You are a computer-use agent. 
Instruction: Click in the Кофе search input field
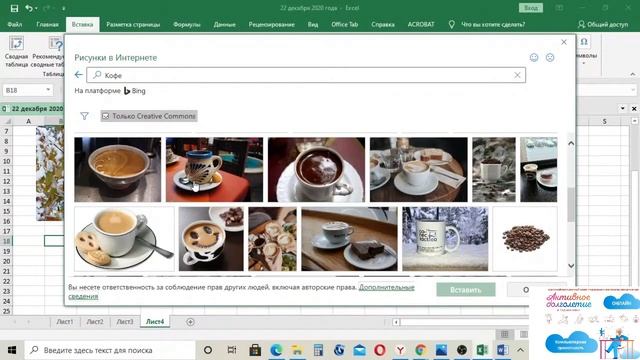(306, 75)
